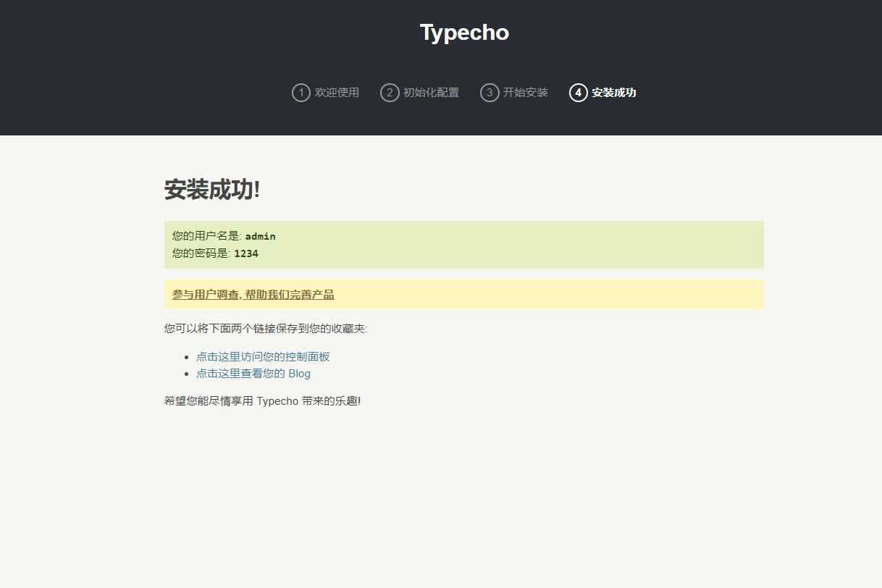882x588 pixels.
Task: Click the username value admin
Action: (261, 236)
